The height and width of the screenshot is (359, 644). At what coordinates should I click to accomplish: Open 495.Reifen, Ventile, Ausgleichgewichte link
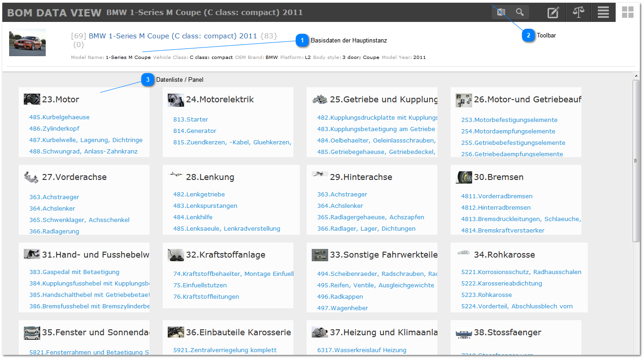pos(376,285)
